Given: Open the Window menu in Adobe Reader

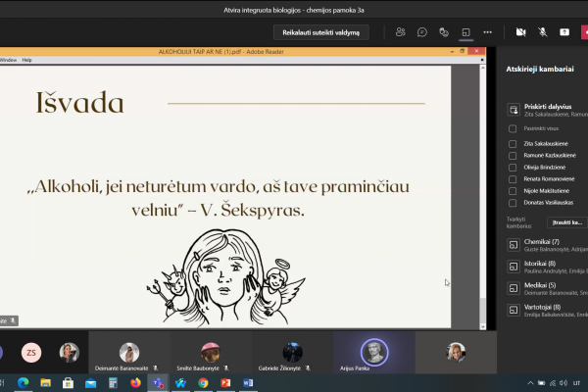Looking at the screenshot, I should pos(8,60).
